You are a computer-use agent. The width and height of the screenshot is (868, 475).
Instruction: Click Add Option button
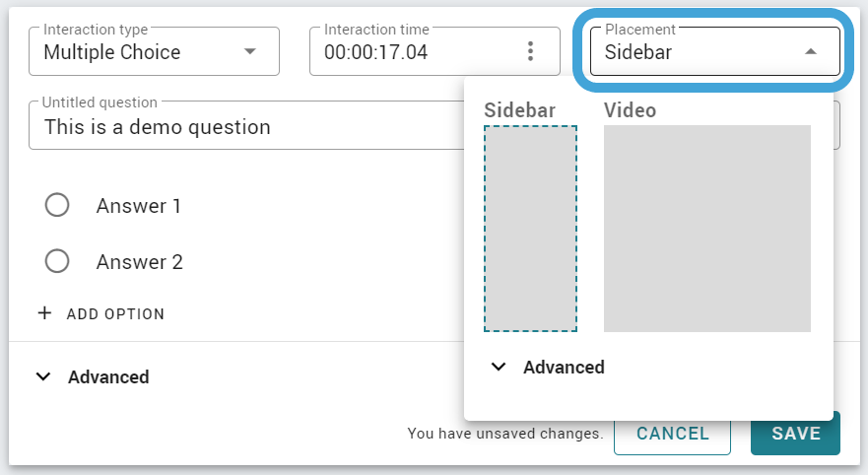point(101,314)
